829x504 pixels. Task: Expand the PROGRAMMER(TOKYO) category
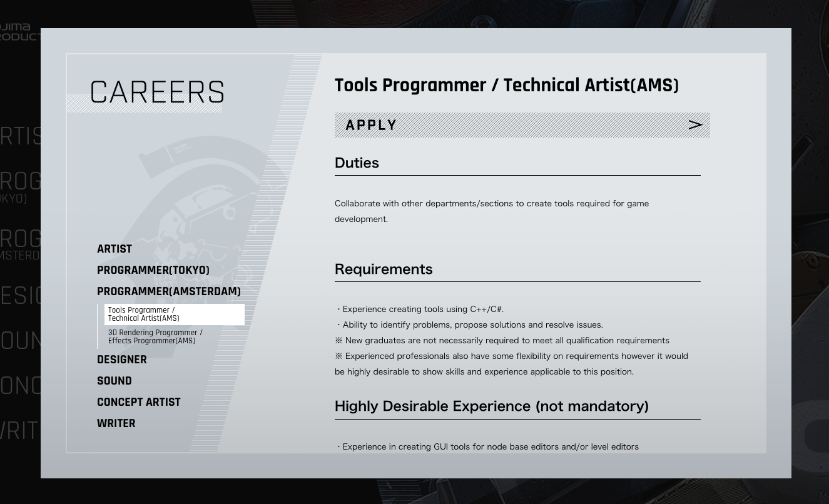click(x=153, y=271)
